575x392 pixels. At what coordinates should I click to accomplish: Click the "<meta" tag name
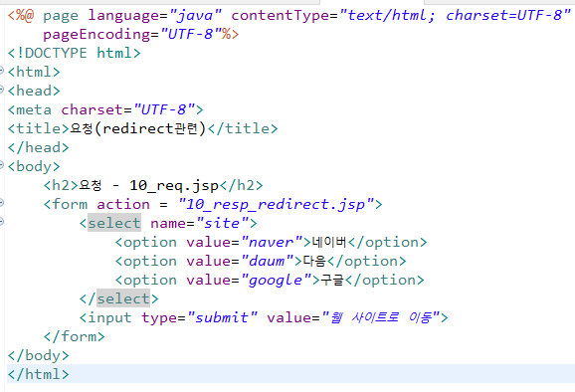(x=29, y=110)
